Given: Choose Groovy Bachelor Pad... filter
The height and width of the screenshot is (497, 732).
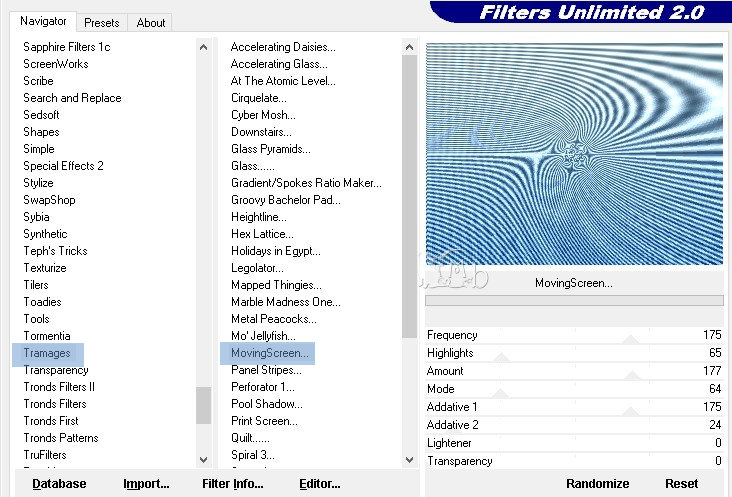Looking at the screenshot, I should coord(286,200).
